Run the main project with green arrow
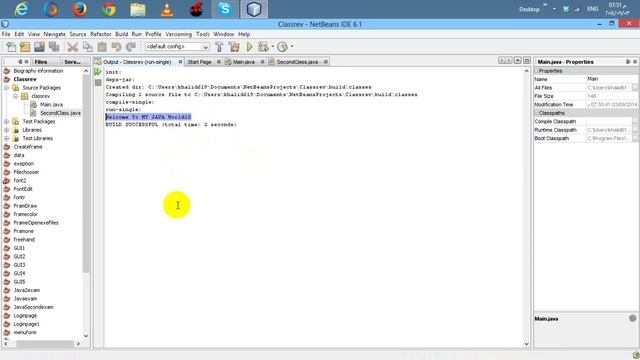Viewport: 640px width, 360px height. (x=249, y=47)
